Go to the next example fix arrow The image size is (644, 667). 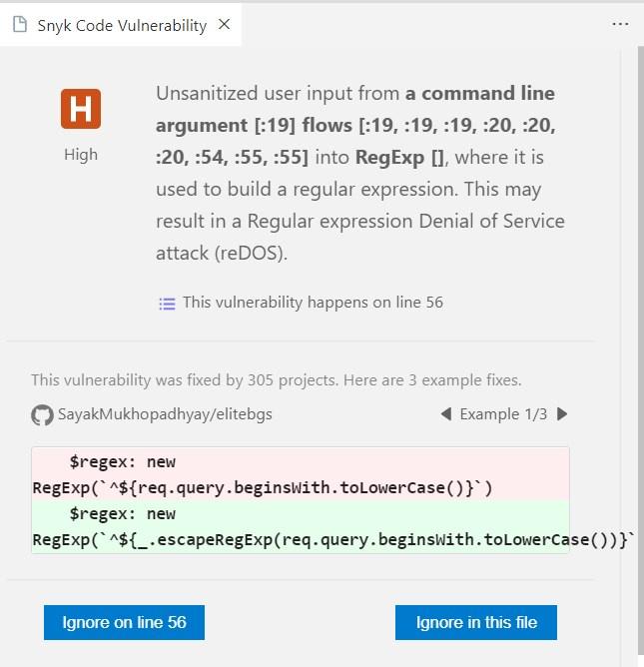[x=562, y=414]
